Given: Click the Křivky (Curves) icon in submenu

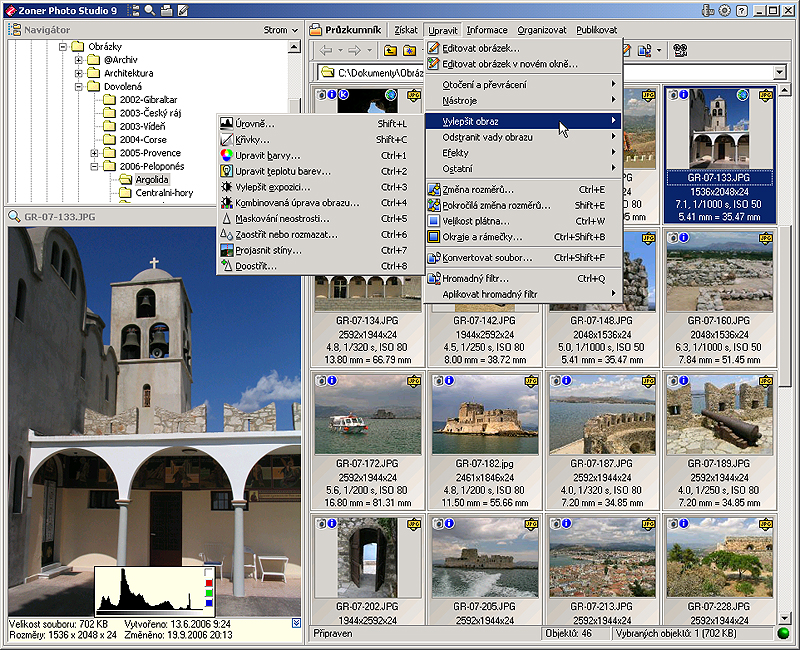Looking at the screenshot, I should click(227, 140).
